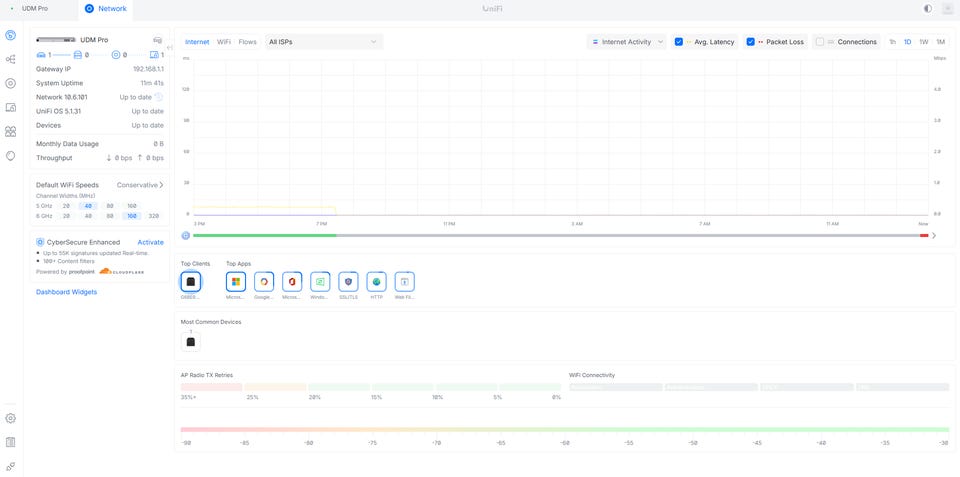960x477 pixels.
Task: Click the Activate link for CyberSecure Enhanced
Action: point(151,242)
